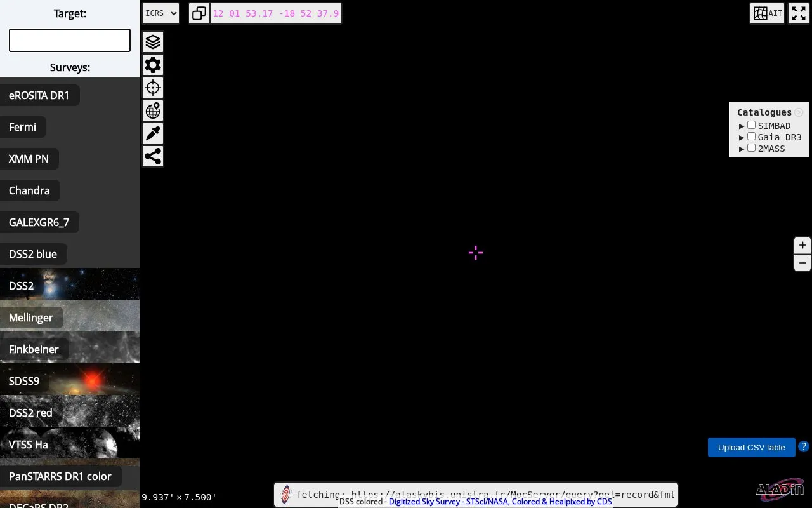Click the Catalogues panel title
This screenshot has height=508, width=812.
pyautogui.click(x=764, y=112)
